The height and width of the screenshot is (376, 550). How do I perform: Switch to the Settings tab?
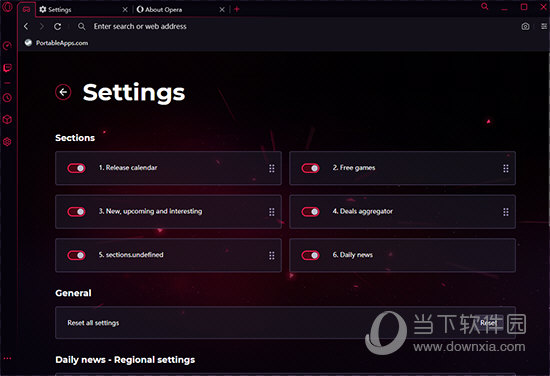tap(83, 9)
